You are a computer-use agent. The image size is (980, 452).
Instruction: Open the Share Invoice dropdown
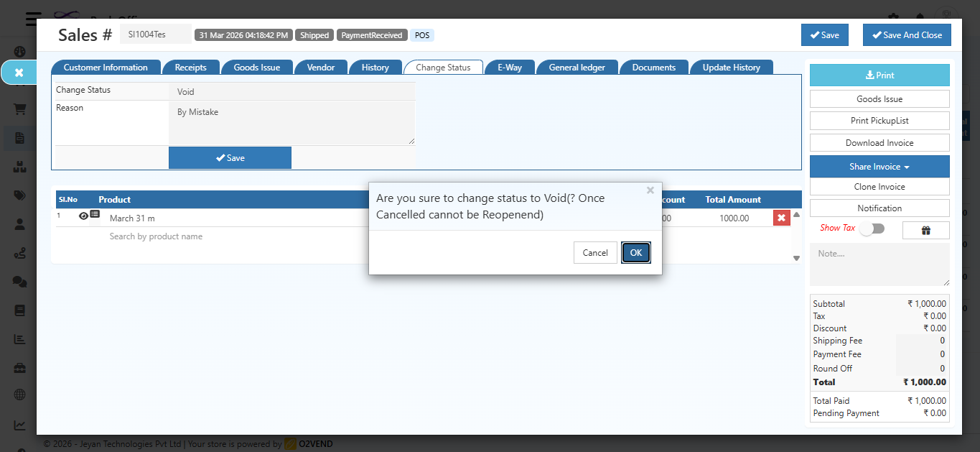879,166
